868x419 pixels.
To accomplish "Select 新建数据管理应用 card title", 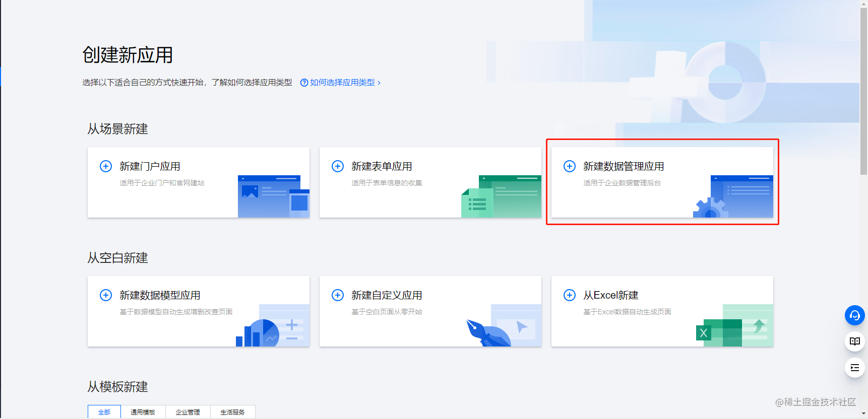I will point(624,166).
